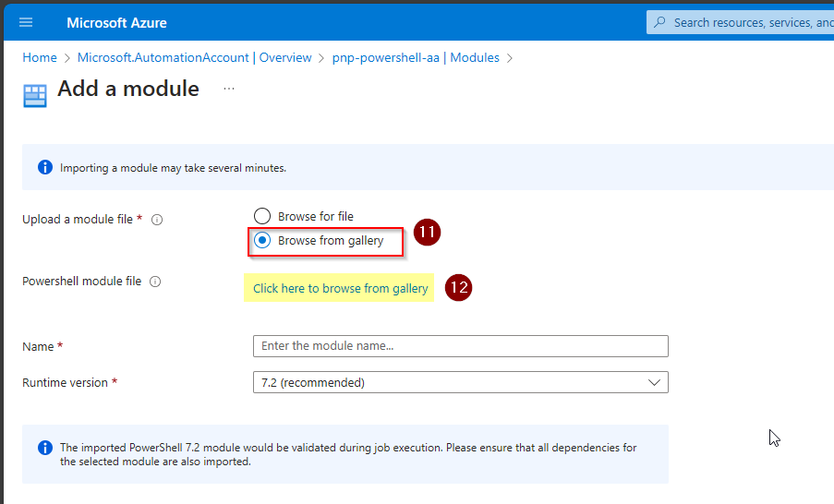The height and width of the screenshot is (504, 834).
Task: Select Browse for file radio button
Action: click(x=262, y=216)
